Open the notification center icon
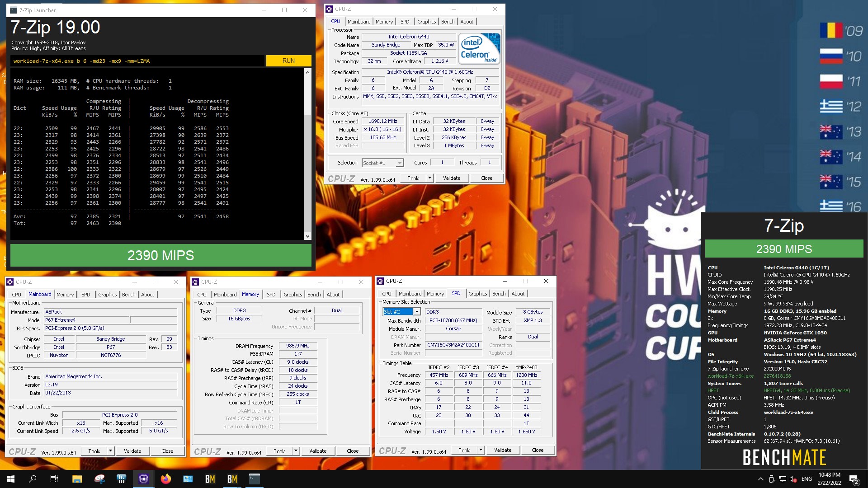Viewport: 868px width, 488px height. (x=854, y=479)
